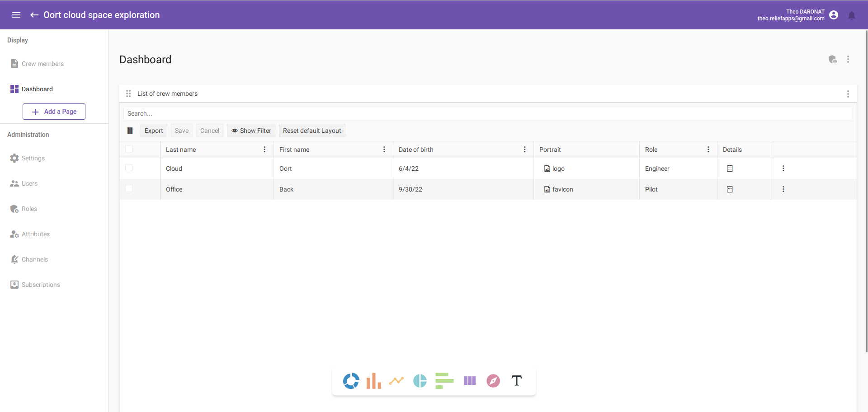Select the Cloud row checkbox
This screenshot has height=412, width=868.
[x=129, y=168]
